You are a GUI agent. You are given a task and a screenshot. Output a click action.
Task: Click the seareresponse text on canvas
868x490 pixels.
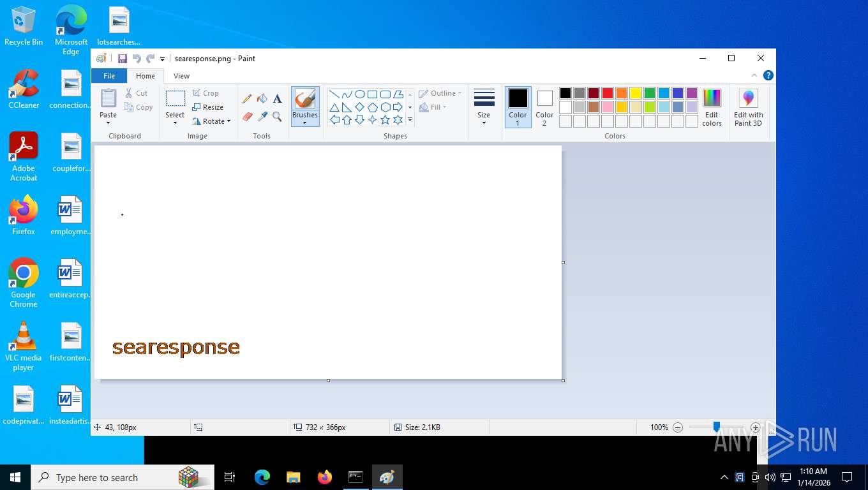pos(176,348)
